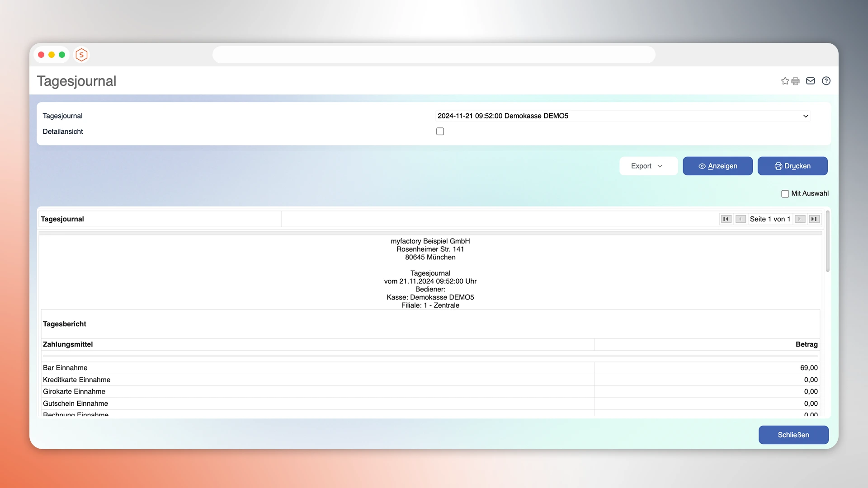Check the Mit Auswahl option
Screen dimensions: 868x488
(x=785, y=193)
